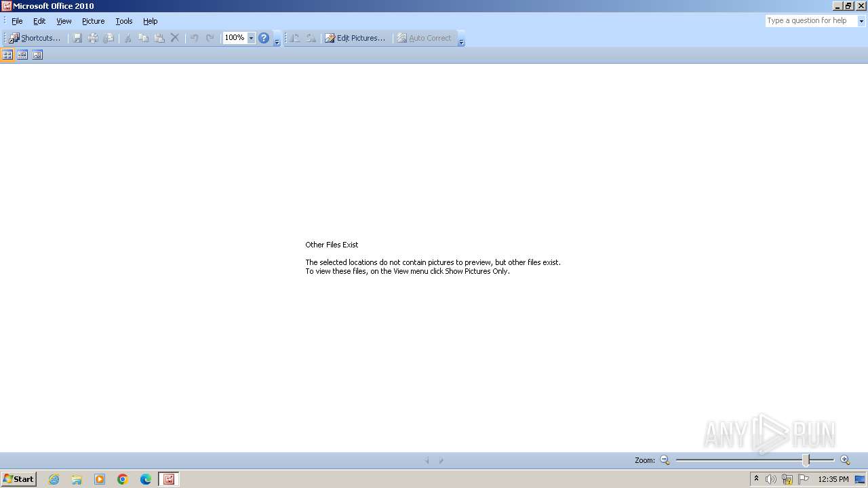The width and height of the screenshot is (868, 488).
Task: Open File Explorer from taskbar
Action: tap(77, 479)
